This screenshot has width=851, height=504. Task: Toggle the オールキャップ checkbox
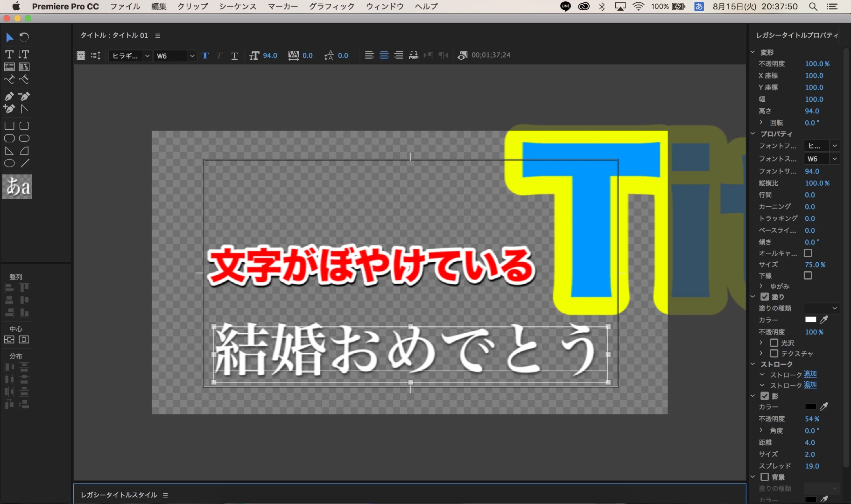(x=808, y=253)
